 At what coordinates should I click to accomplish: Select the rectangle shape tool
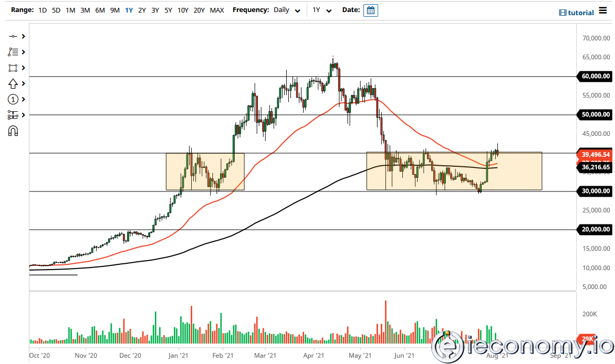coord(13,68)
